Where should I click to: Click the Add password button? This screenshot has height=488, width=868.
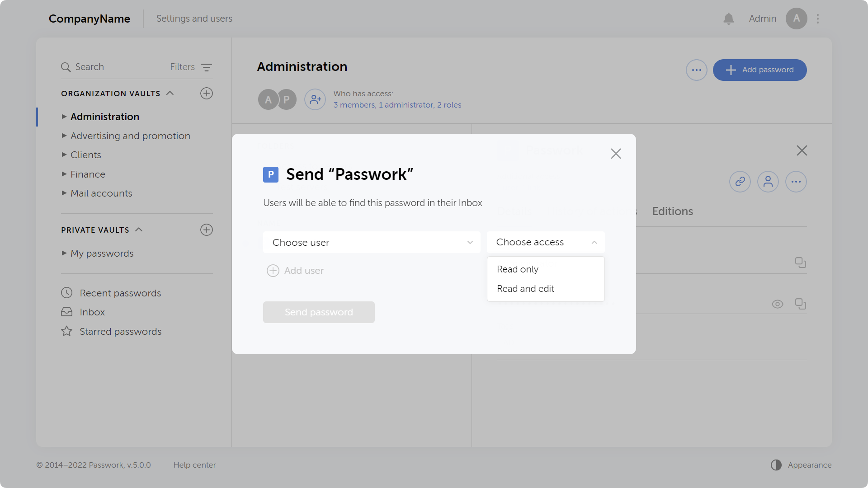pos(759,70)
